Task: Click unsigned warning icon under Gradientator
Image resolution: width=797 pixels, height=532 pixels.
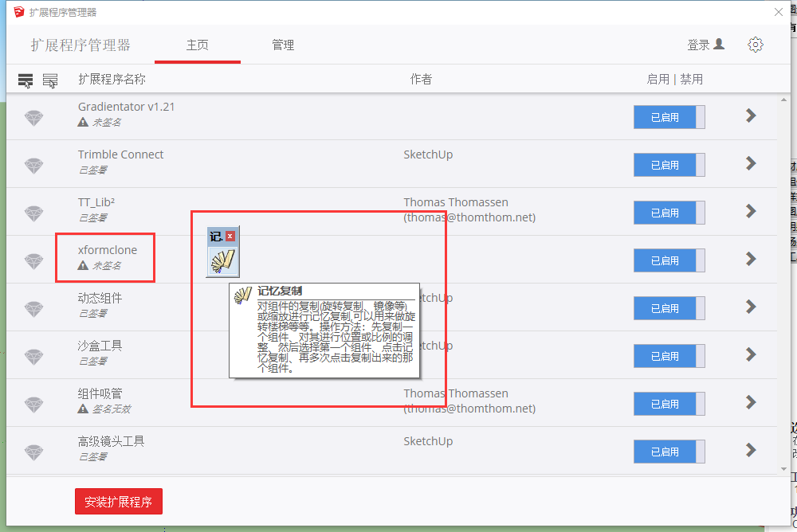Action: 83,122
